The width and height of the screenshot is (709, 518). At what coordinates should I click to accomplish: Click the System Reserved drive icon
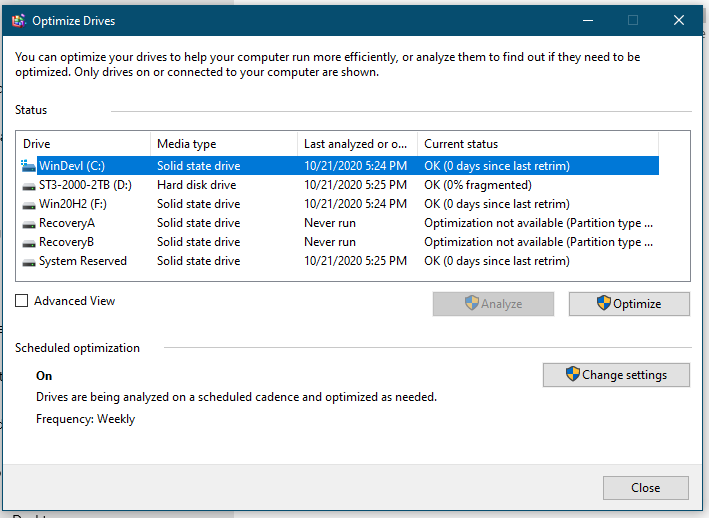coord(29,262)
